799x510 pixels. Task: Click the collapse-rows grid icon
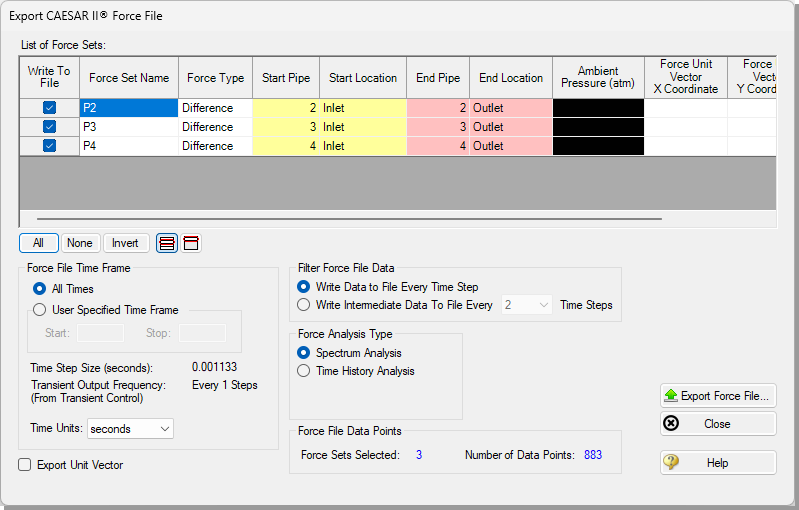[x=191, y=243]
